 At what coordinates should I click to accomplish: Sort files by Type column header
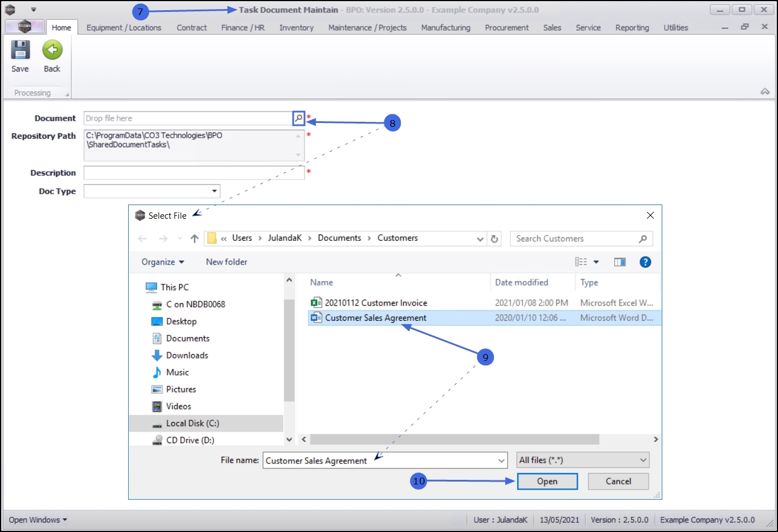point(589,282)
